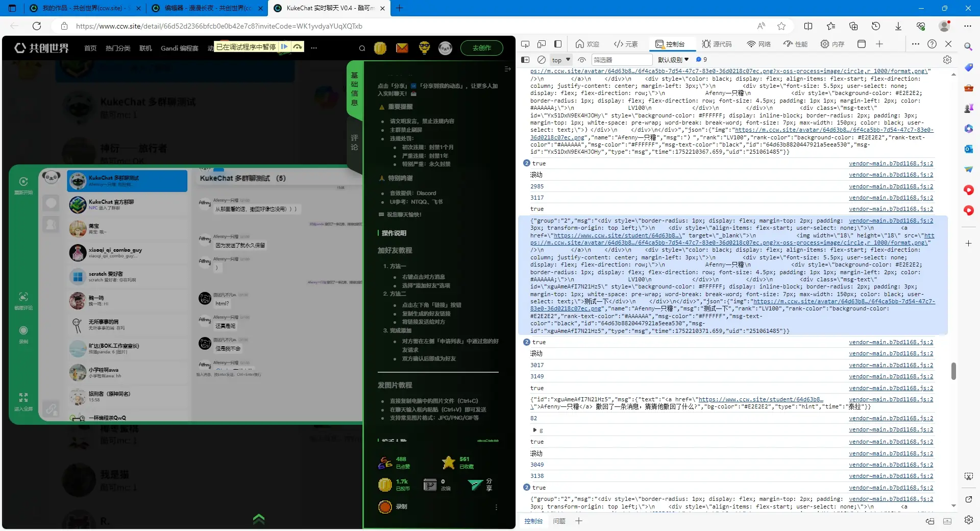Viewport: 980px width, 531px height.
Task: Click the 控制台 drawer tab at bottom
Action: click(x=533, y=521)
